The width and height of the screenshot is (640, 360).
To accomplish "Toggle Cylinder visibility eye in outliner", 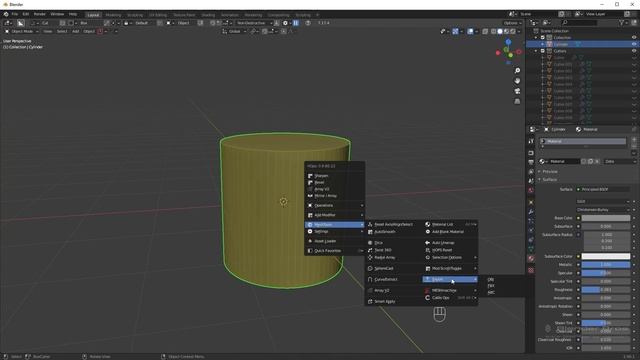I will (634, 44).
